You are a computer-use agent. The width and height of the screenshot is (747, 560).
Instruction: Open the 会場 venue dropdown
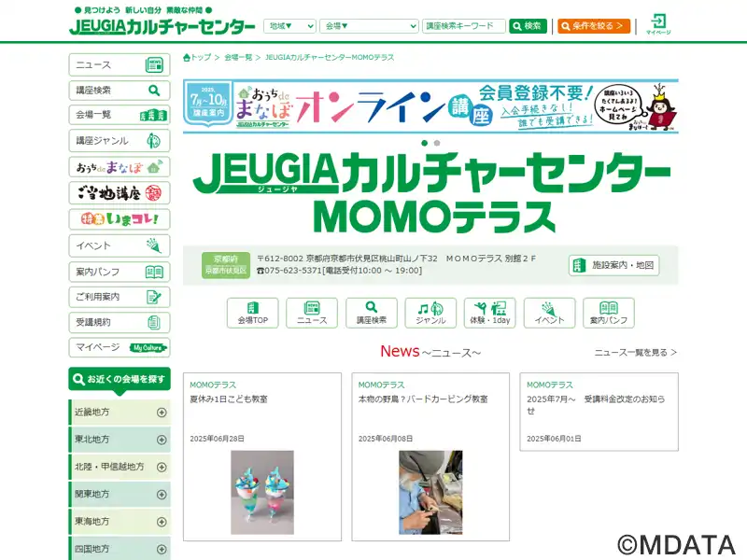369,26
